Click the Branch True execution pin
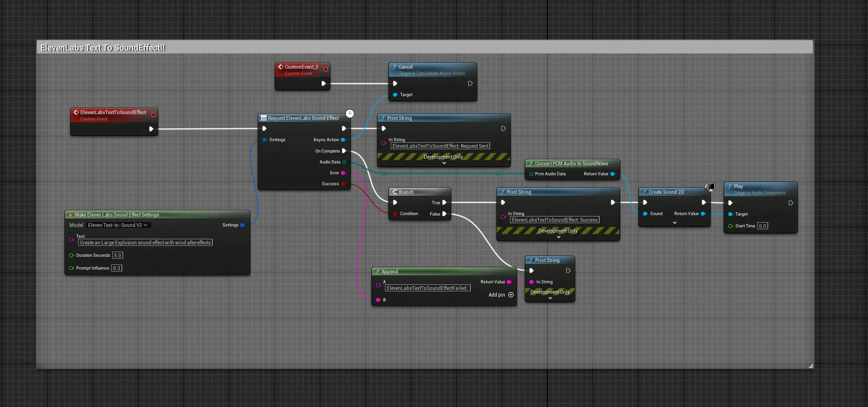868x407 pixels. (x=444, y=202)
